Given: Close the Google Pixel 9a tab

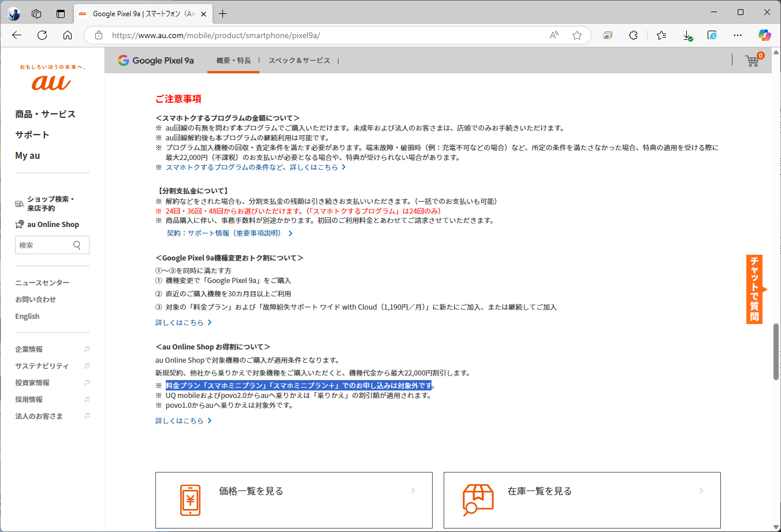Looking at the screenshot, I should pos(203,14).
